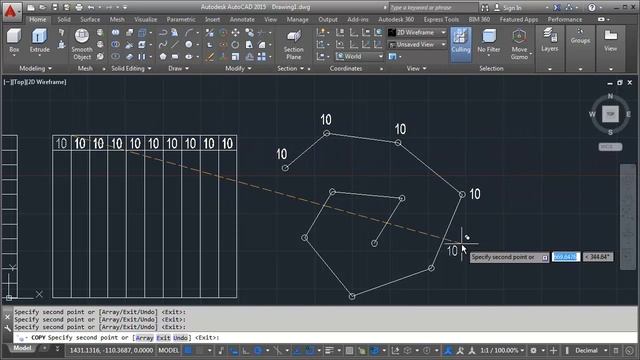Click the Line tool in Draw panel
Screen dimensions: 640x360
[x=175, y=44]
